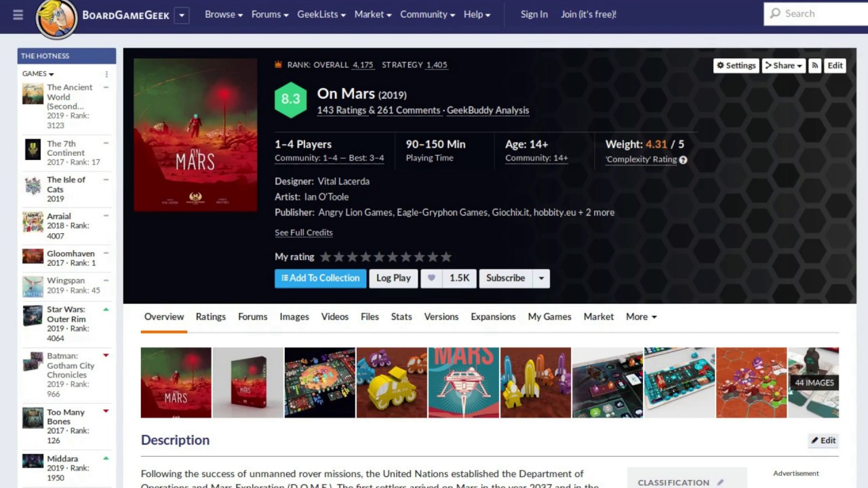Screen dimensions: 868x488
Task: Click The Ancient World thumbnail icon
Action: point(33,94)
